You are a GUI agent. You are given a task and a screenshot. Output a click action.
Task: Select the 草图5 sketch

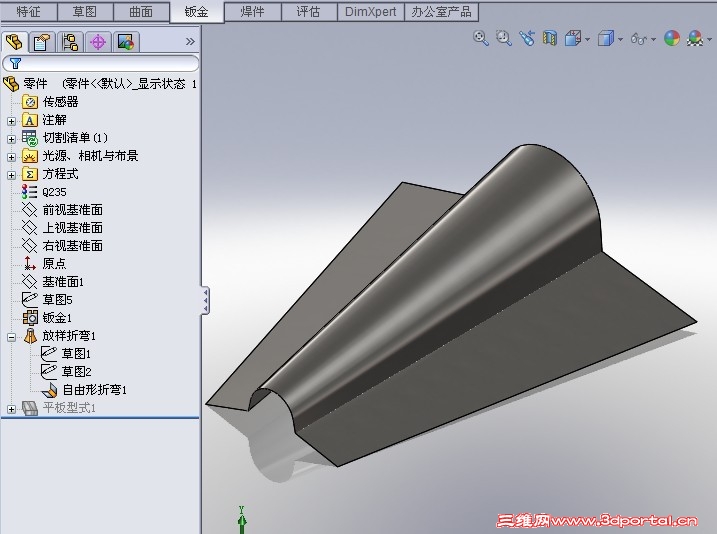pos(58,299)
